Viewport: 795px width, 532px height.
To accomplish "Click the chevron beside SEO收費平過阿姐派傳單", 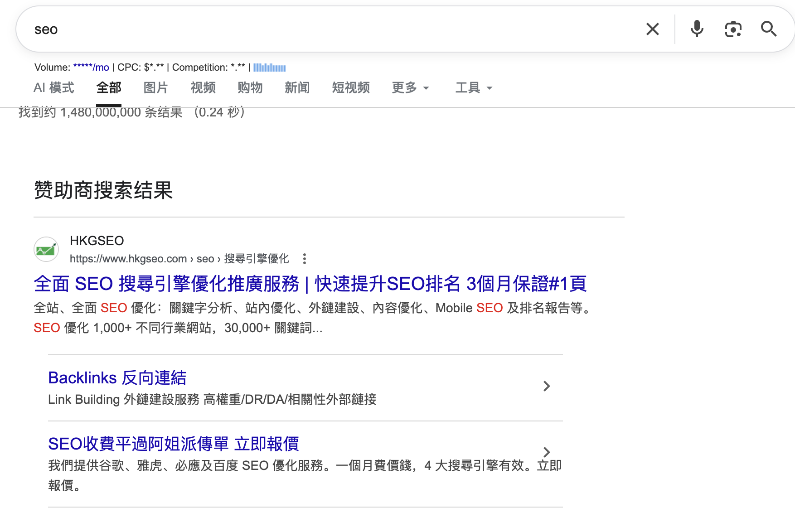I will 547,452.
